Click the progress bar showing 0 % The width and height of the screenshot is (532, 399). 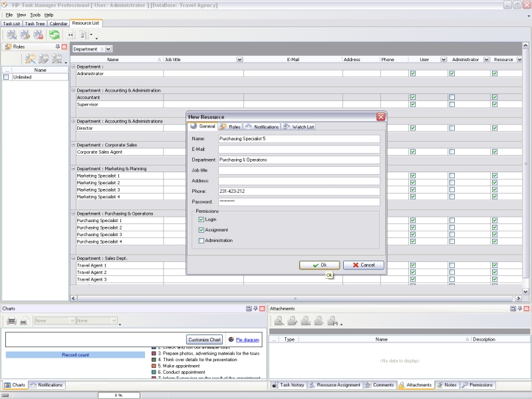coord(119,395)
